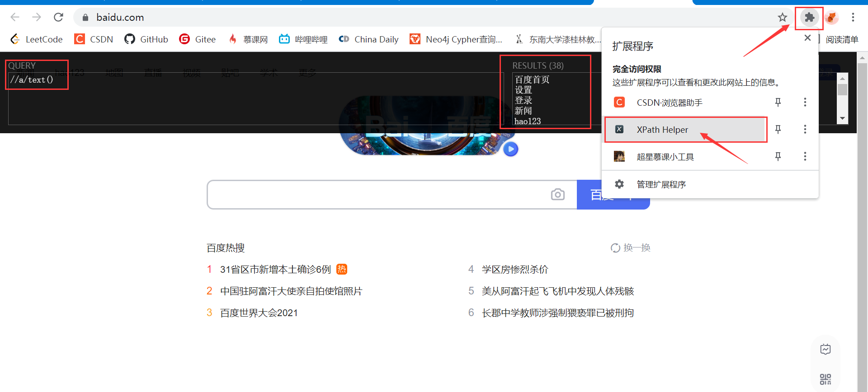Viewport: 868px width, 392px height.
Task: Reload the baidu.com page
Action: [x=58, y=17]
